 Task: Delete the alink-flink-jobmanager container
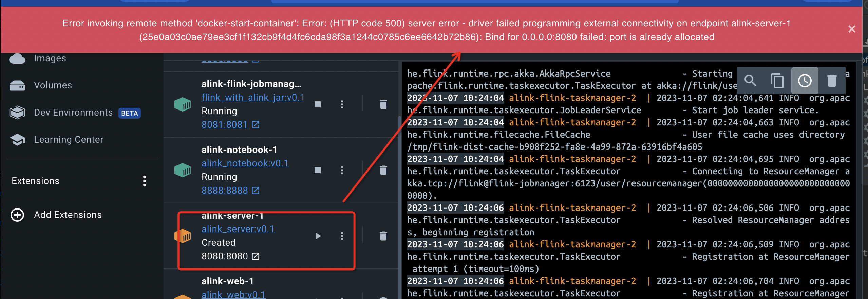383,104
